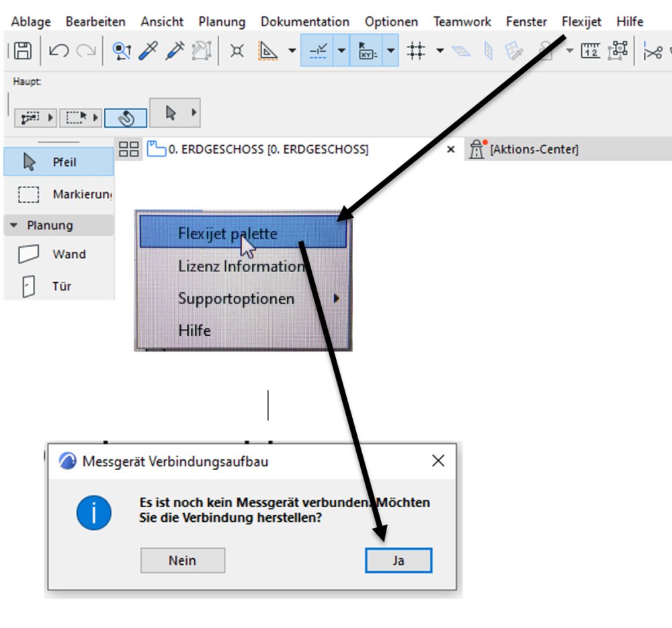Click the blue info icon in dialog
The height and width of the screenshot is (628, 672).
coord(94,512)
